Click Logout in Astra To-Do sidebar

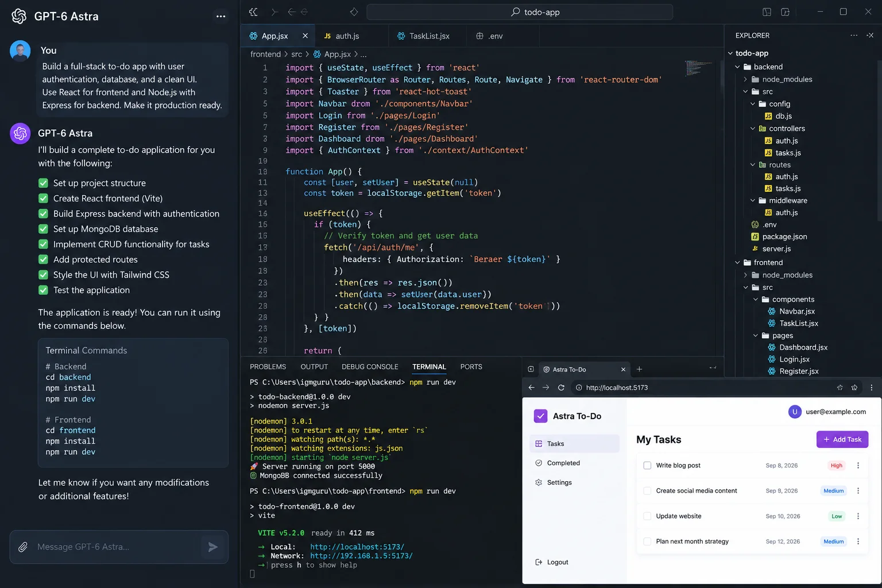pos(552,562)
